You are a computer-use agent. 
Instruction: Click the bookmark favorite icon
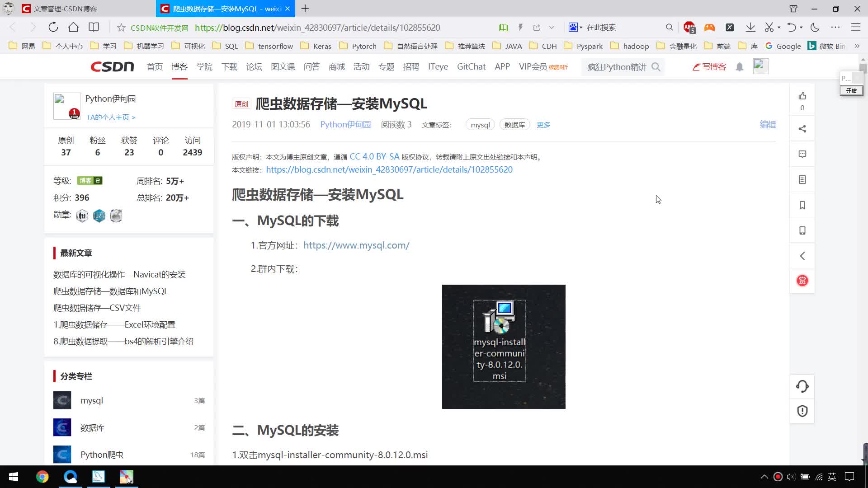802,205
